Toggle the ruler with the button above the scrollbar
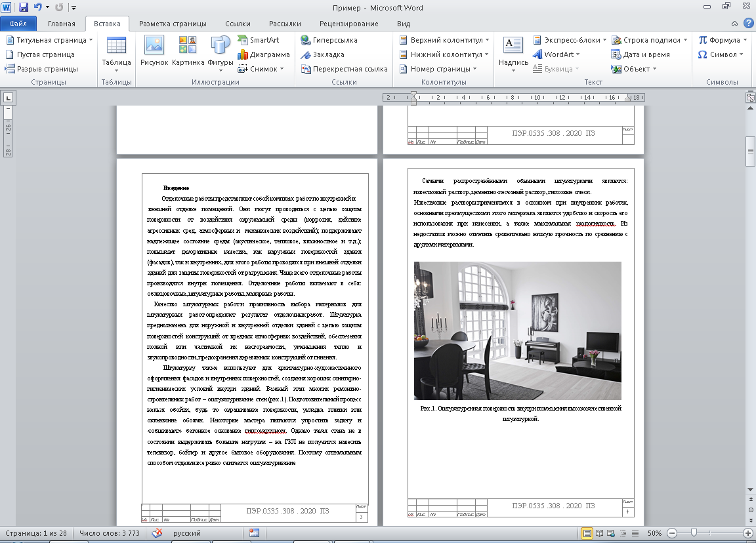The image size is (756, 543). (751, 98)
